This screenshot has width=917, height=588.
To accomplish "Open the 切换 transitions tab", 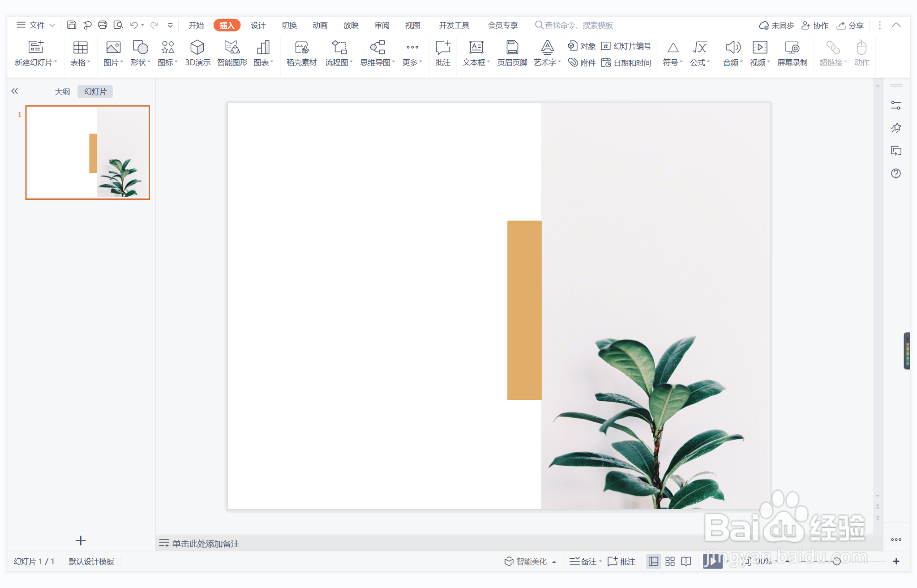I will [x=289, y=25].
